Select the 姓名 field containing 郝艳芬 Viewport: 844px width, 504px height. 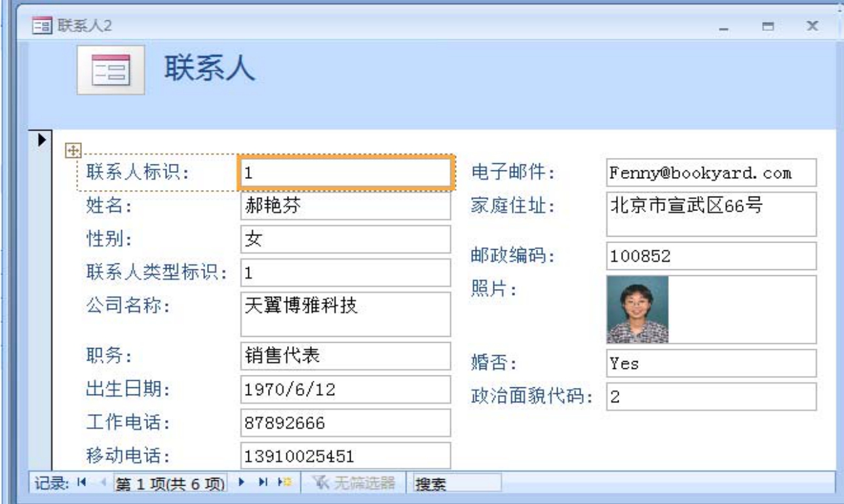(345, 206)
